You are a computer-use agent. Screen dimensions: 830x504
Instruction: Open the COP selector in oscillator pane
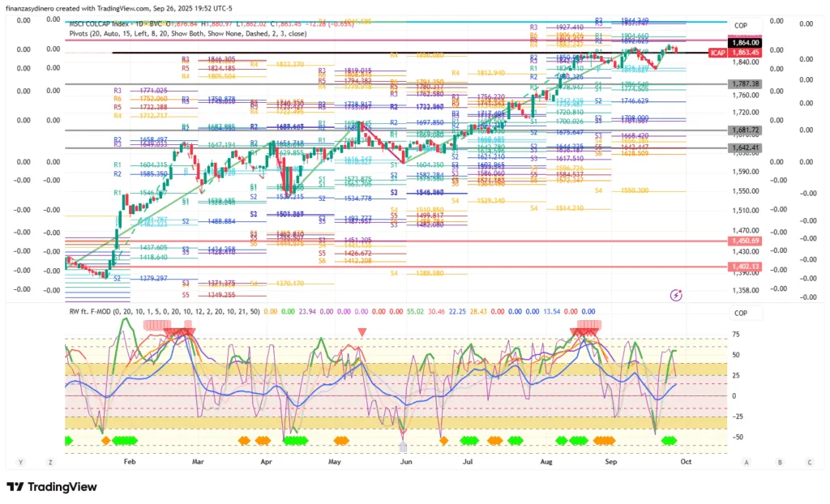[x=740, y=313]
